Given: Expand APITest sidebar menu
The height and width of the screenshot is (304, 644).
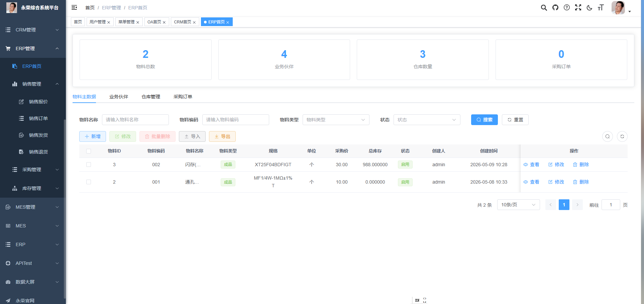Looking at the screenshot, I should [33, 263].
